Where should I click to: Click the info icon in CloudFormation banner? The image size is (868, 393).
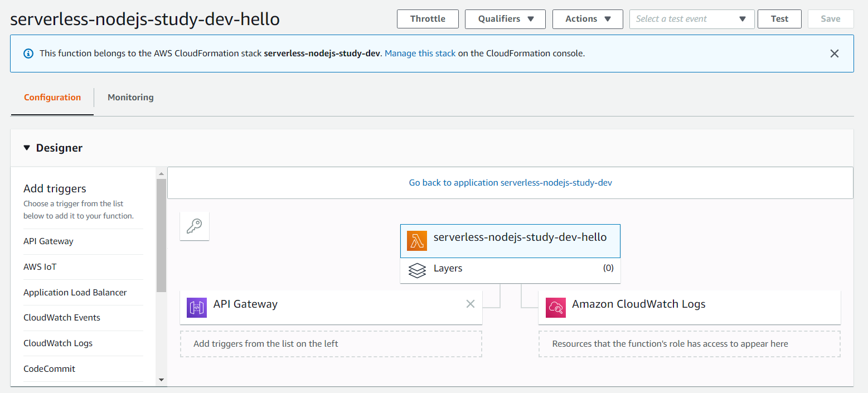coord(28,54)
